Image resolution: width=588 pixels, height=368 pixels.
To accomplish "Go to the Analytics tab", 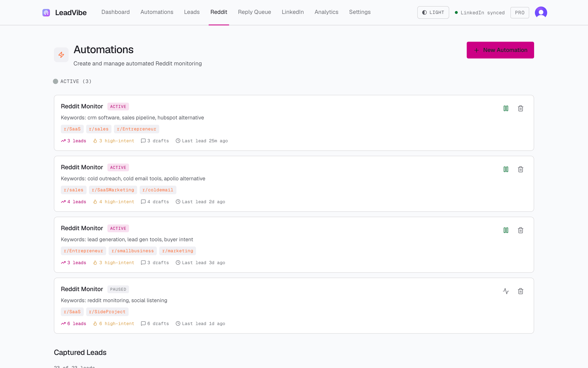I will 326,12.
